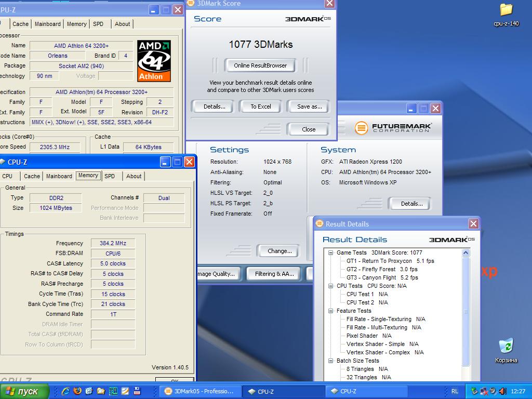Click the volume speaker tray icon
The height and width of the screenshot is (399, 532).
point(502,391)
